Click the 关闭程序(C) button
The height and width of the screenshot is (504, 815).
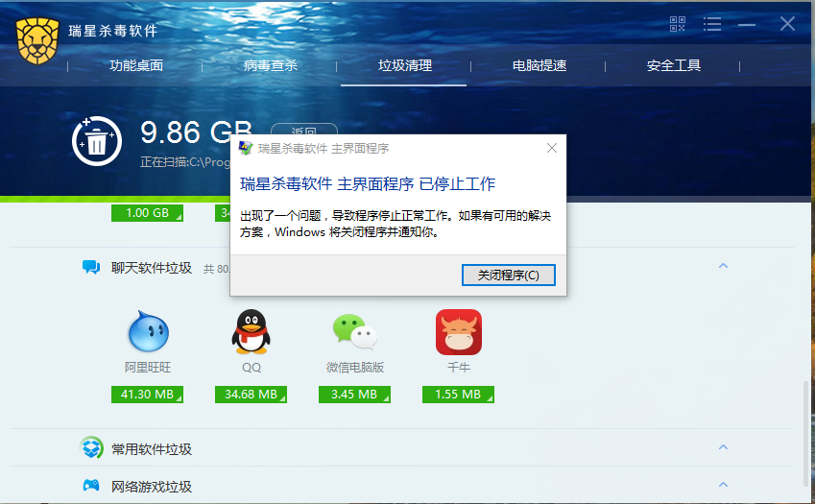point(509,275)
